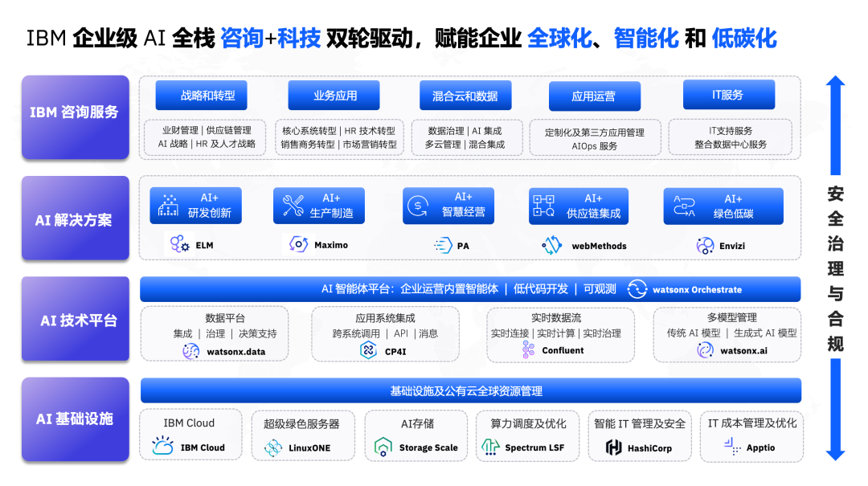Click the 安全治理与合规 vertical text
868x486 pixels.
tap(835, 269)
